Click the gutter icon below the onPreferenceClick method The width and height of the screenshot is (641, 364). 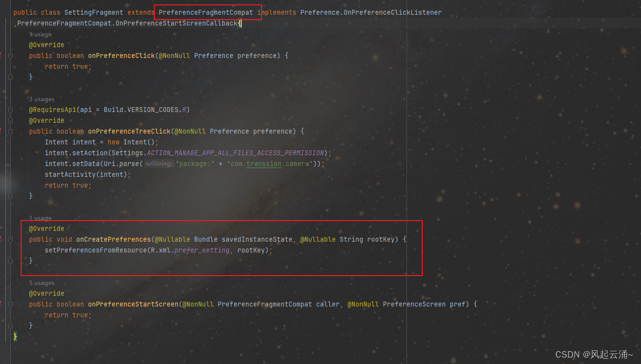10,77
